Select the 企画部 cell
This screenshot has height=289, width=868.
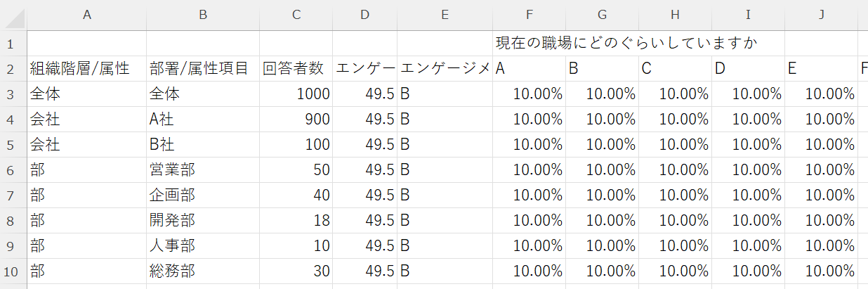[x=202, y=195]
